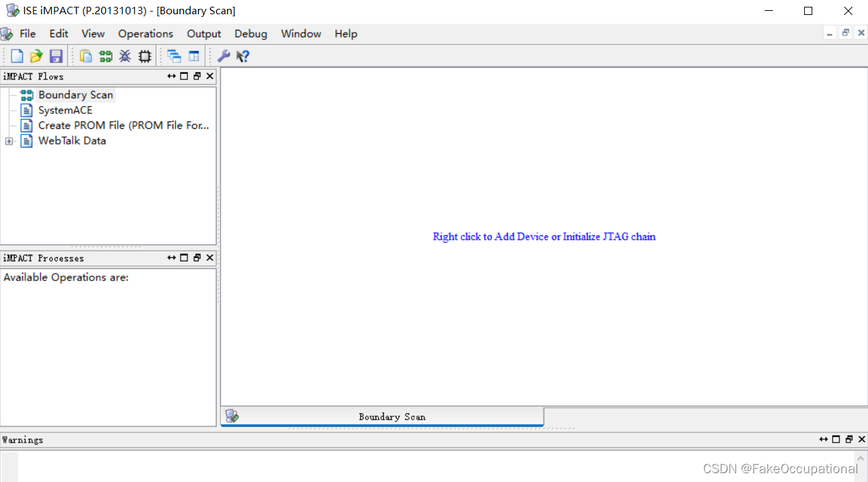
Task: Minimize the inner Boundary Scan document window
Action: (x=830, y=33)
